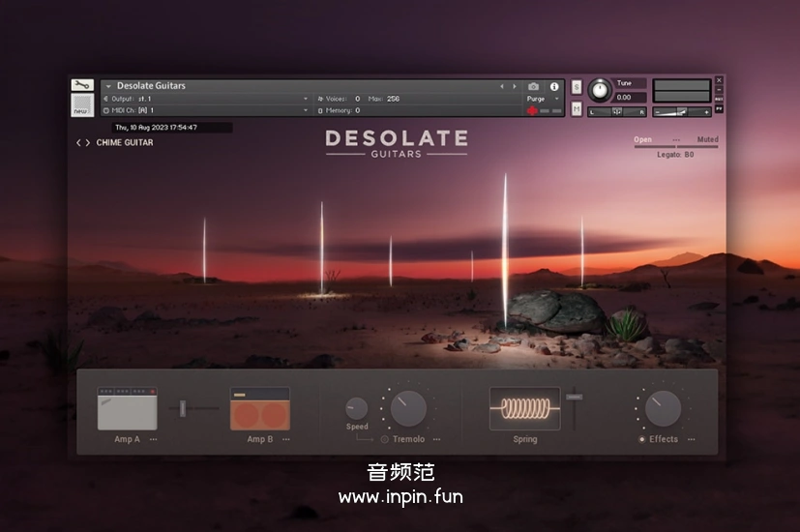
Task: Click the Tune knob
Action: pyautogui.click(x=600, y=90)
